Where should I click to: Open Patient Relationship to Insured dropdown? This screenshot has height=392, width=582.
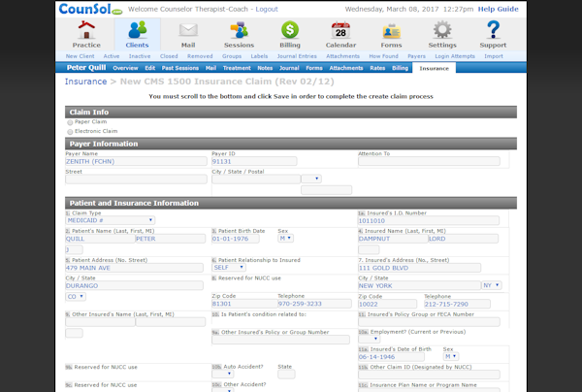[x=228, y=268]
